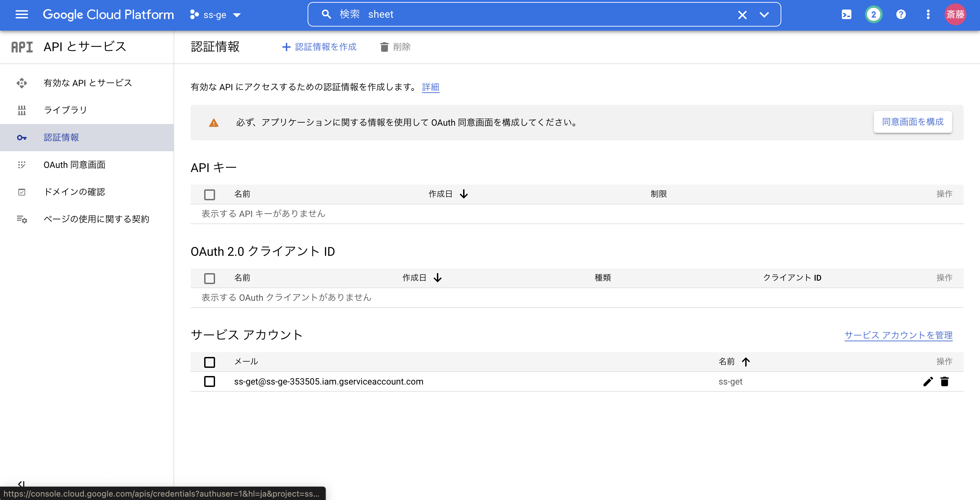Navigate to the OAuth 同意画面 section
The height and width of the screenshot is (500, 980).
pos(75,165)
